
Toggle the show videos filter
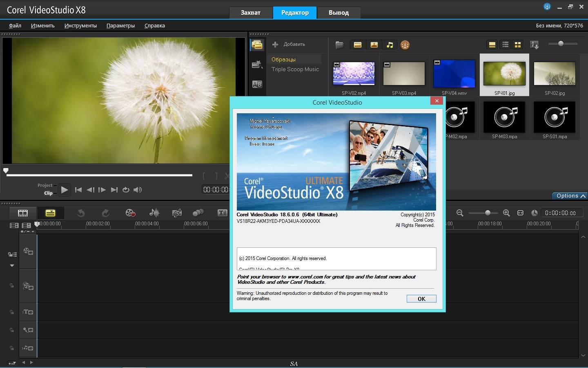[x=358, y=45]
